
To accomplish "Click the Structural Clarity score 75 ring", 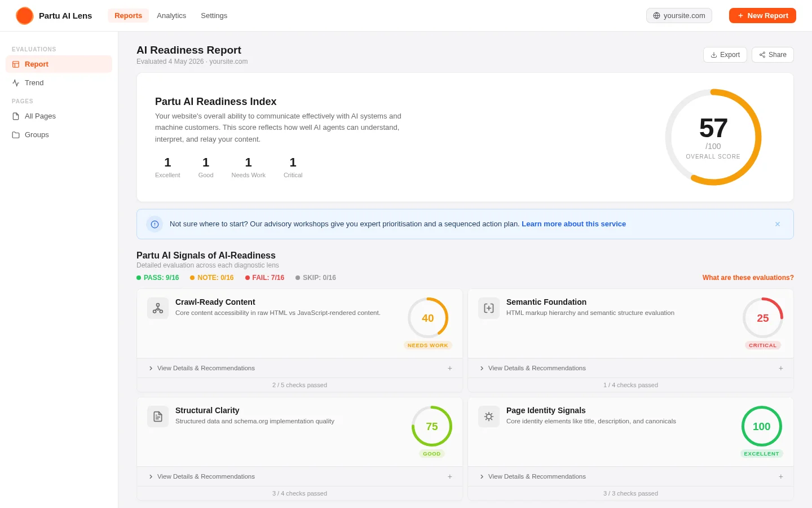I will point(432,426).
